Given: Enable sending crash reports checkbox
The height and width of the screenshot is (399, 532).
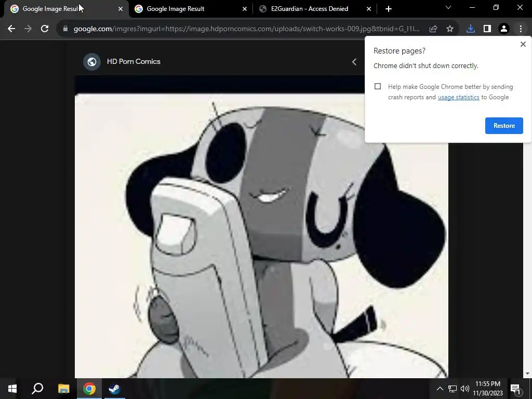Looking at the screenshot, I should pos(378,86).
